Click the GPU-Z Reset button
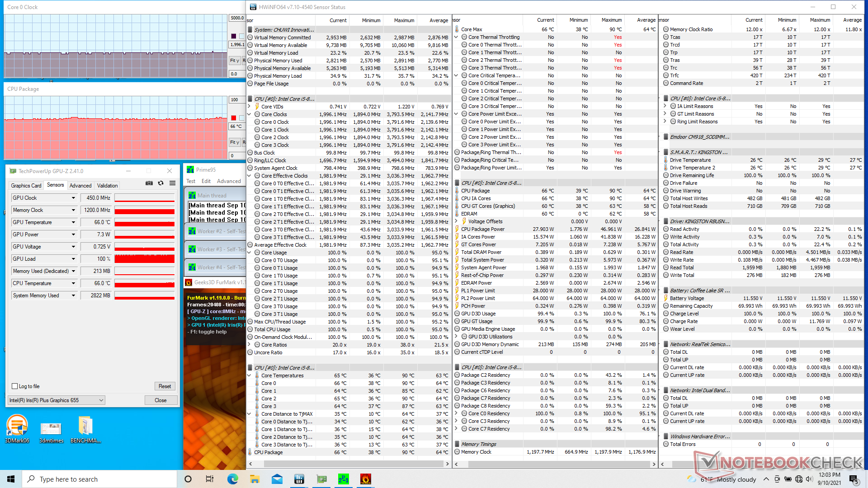868x488 pixels. pos(165,386)
